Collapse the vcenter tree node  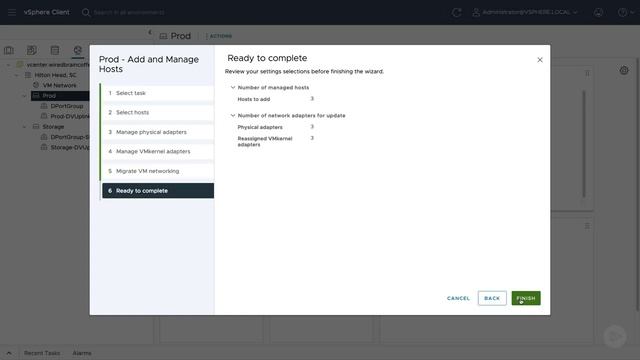8,65
